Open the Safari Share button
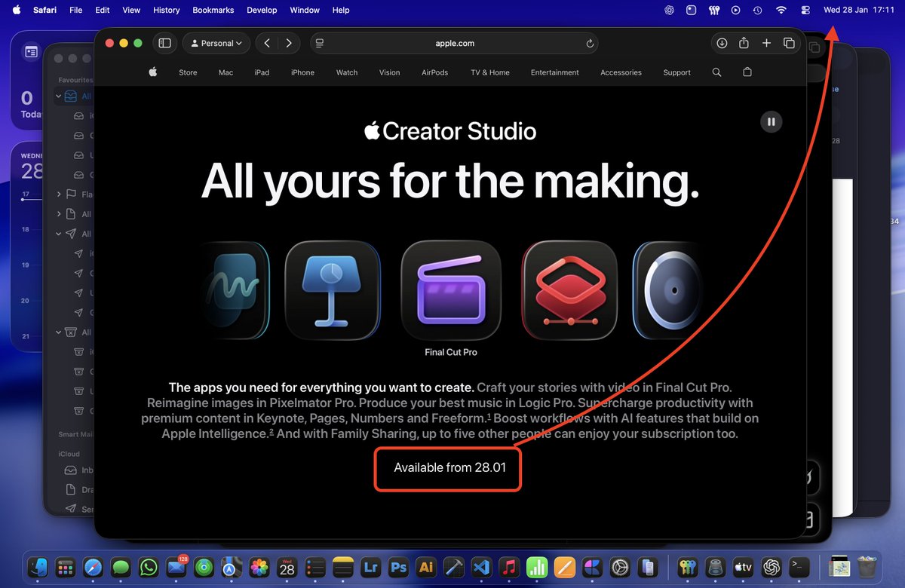Image resolution: width=905 pixels, height=588 pixels. click(x=744, y=43)
